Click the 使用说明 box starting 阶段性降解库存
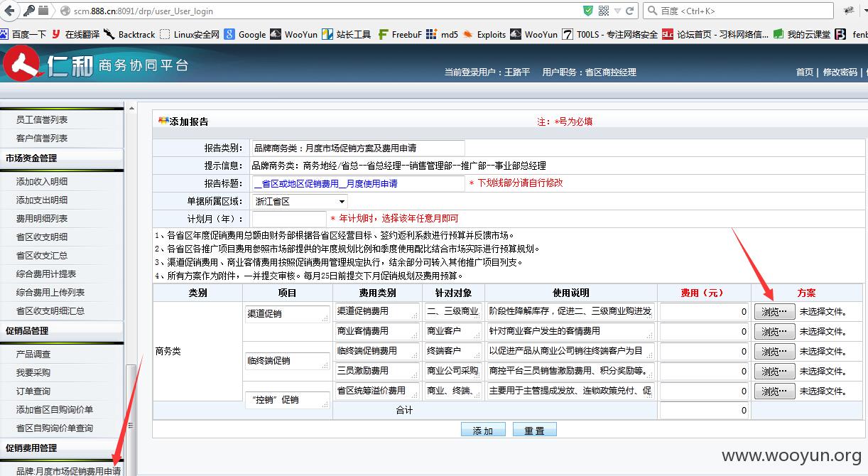This screenshot has width=868, height=476. [x=570, y=311]
